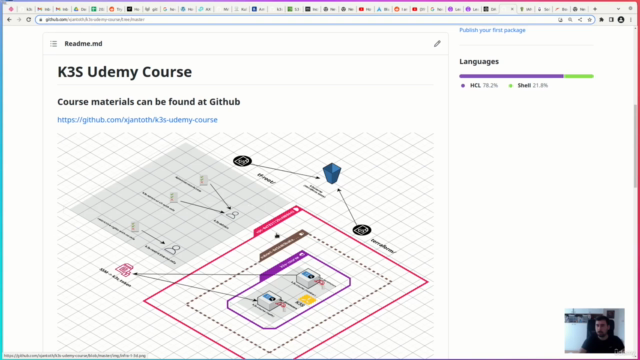Open the k3s-udemy-course GitHub link
Viewport: 640px width, 360px height.
tap(137, 120)
